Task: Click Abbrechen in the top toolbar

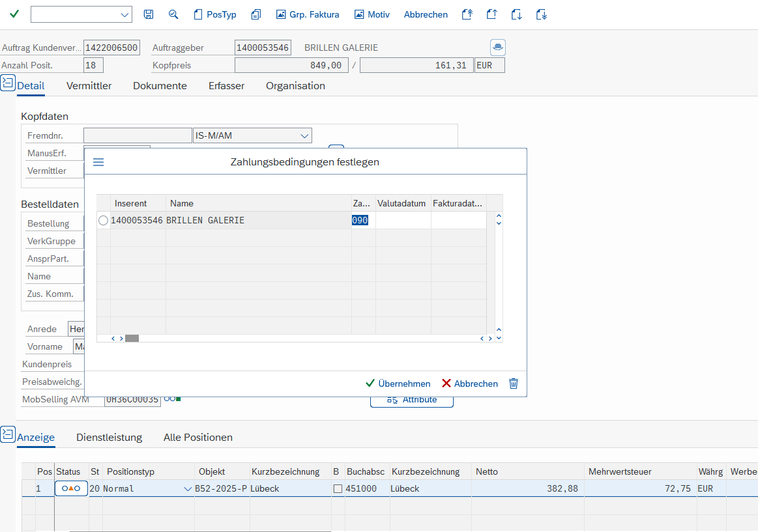Action: 426,14
